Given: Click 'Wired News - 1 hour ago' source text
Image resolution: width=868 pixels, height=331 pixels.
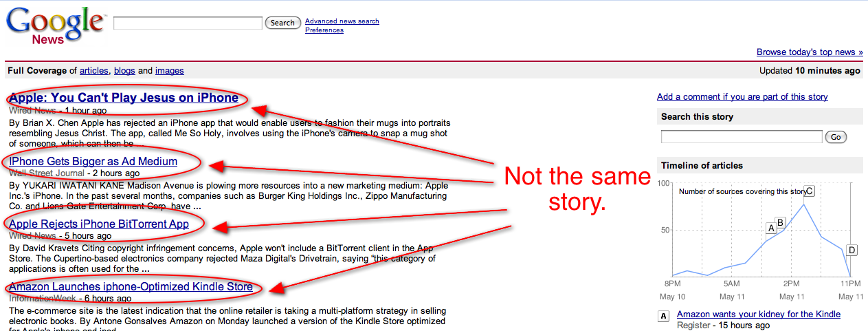Looking at the screenshot, I should click(58, 110).
